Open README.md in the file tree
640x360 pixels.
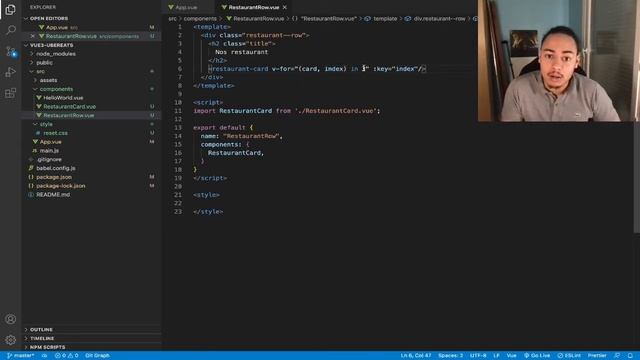click(53, 195)
